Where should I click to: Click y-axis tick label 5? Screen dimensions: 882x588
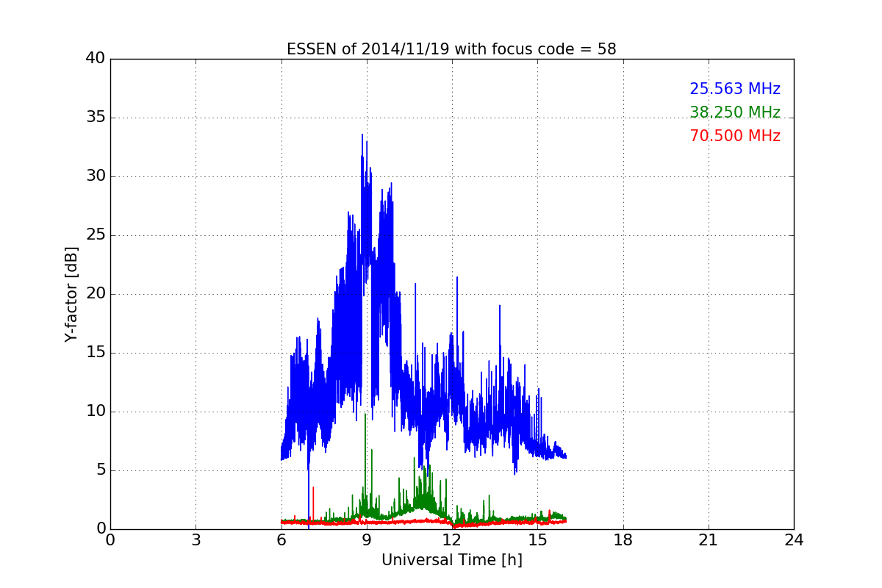pyautogui.click(x=100, y=470)
